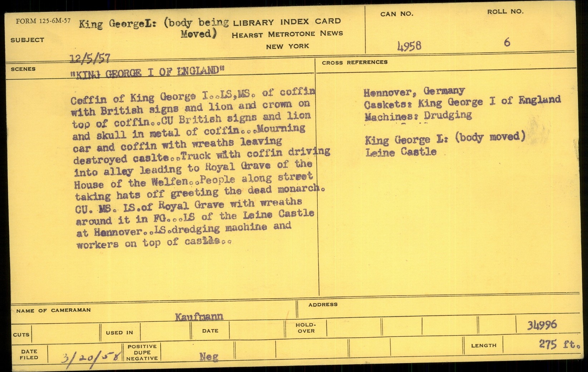Click the NAME OF CAMERAMAN label
The height and width of the screenshot is (372, 588).
tap(53, 310)
